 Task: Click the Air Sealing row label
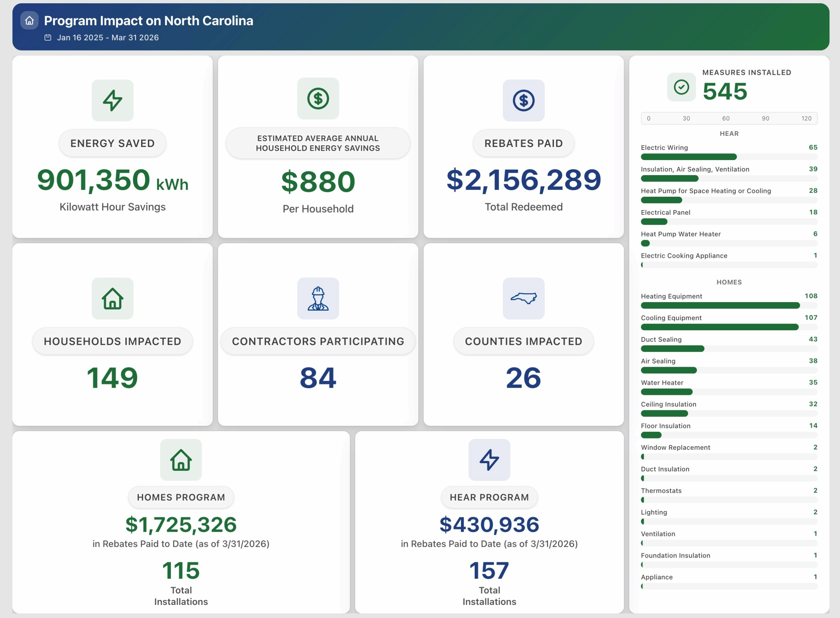(x=658, y=361)
